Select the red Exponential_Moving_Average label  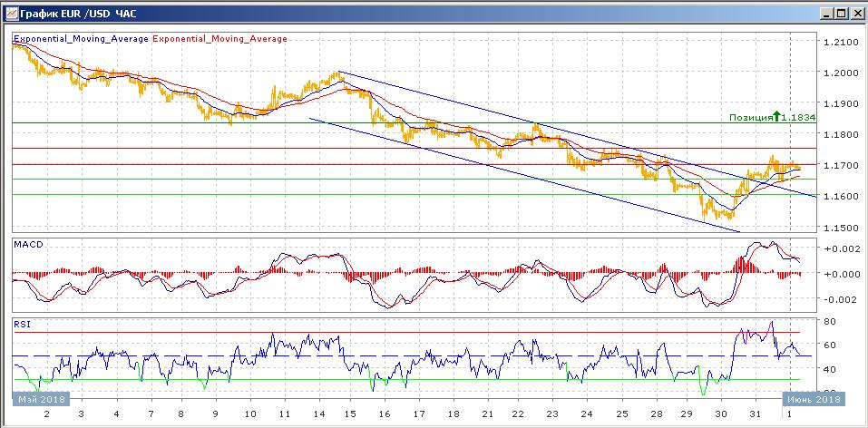point(219,39)
